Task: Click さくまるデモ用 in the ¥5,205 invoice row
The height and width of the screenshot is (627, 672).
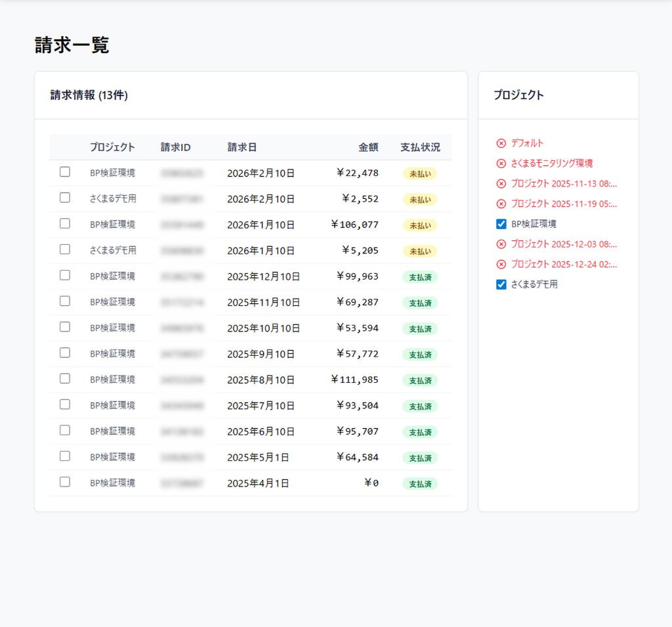Action: 113,250
